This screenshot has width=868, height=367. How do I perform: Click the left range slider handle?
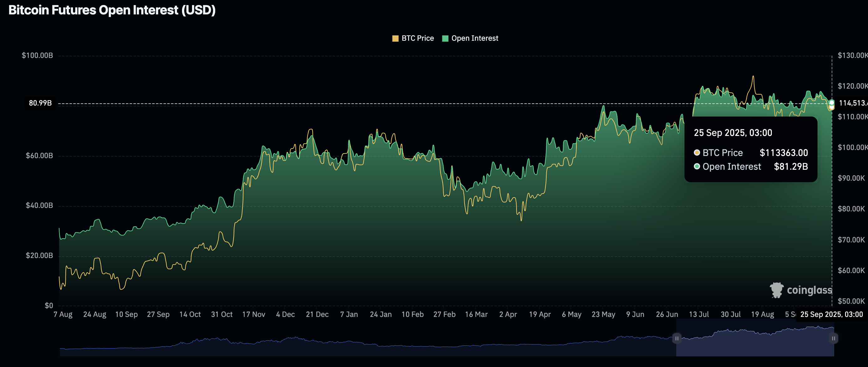tap(676, 339)
